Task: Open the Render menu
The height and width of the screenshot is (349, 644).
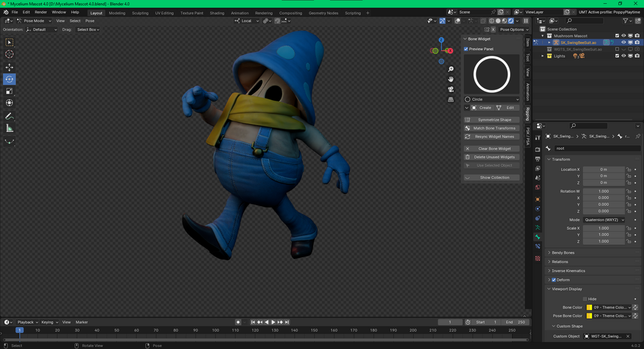Action: click(x=40, y=12)
